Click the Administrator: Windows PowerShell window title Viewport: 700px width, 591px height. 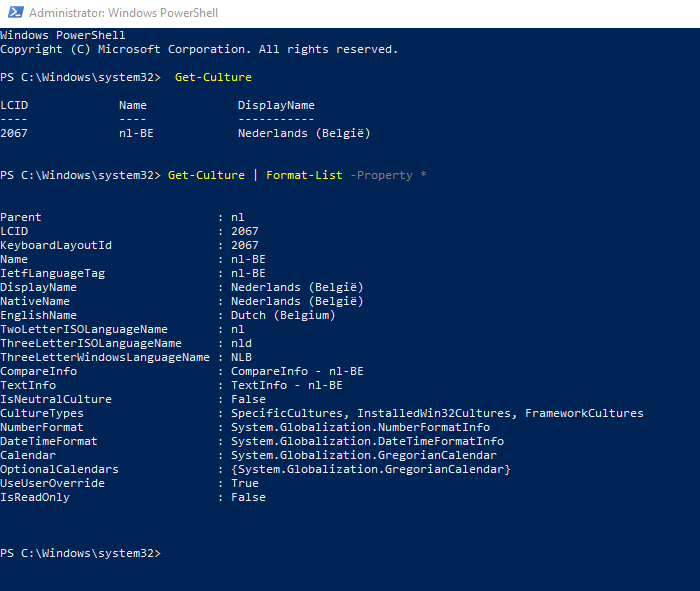[x=123, y=13]
